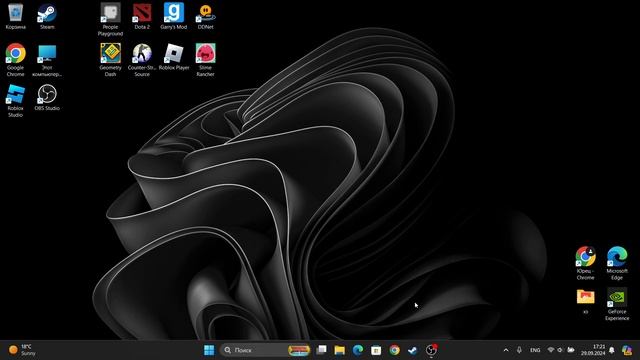Viewport: 640px width, 360px height.
Task: Open the Roblox Player desktop shortcut
Action: (174, 57)
